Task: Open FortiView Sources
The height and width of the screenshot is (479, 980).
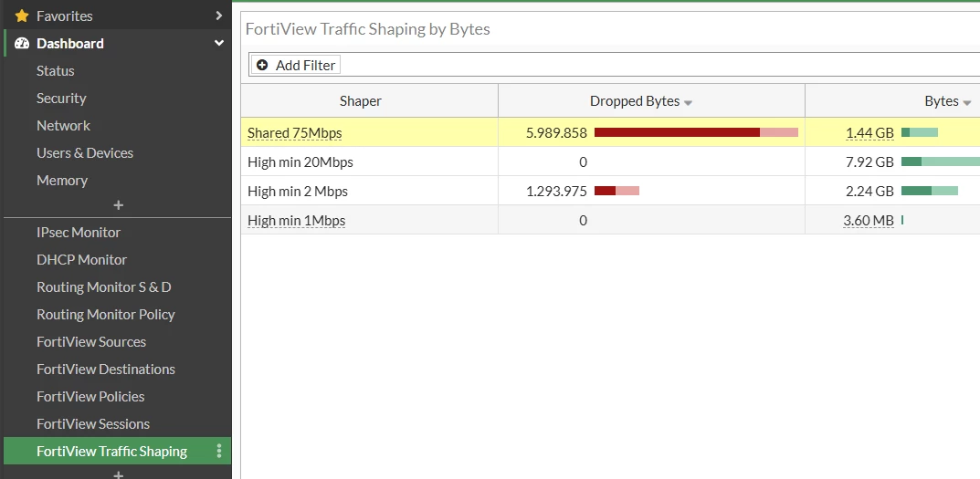Action: tap(91, 341)
